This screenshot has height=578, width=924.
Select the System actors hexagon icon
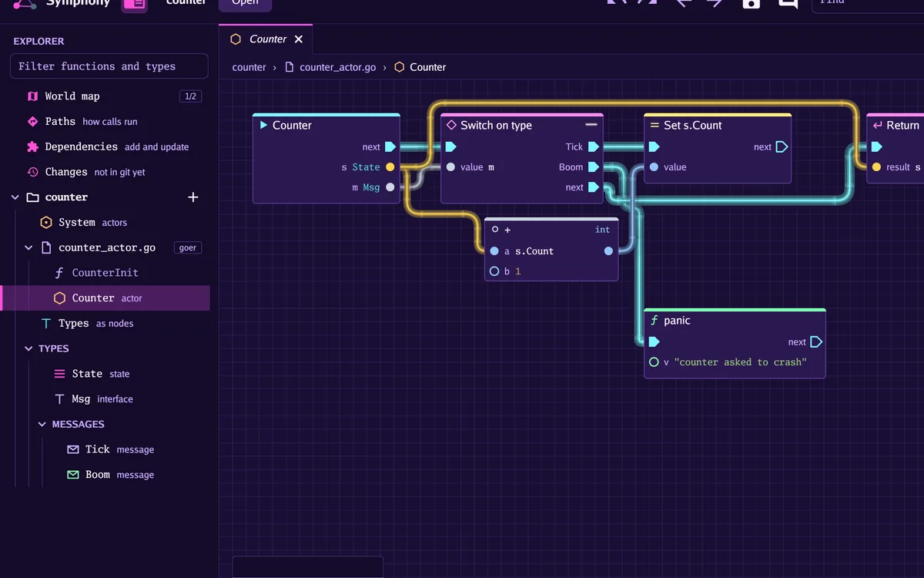tap(45, 222)
